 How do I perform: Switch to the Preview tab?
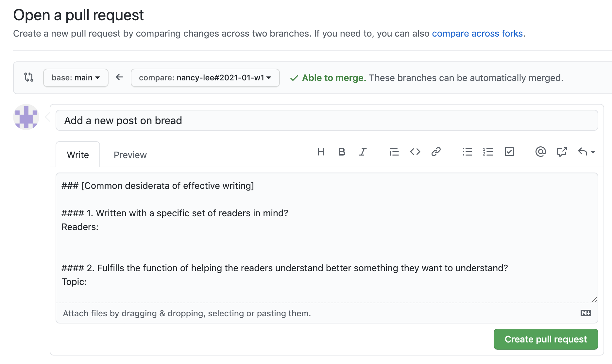click(130, 155)
